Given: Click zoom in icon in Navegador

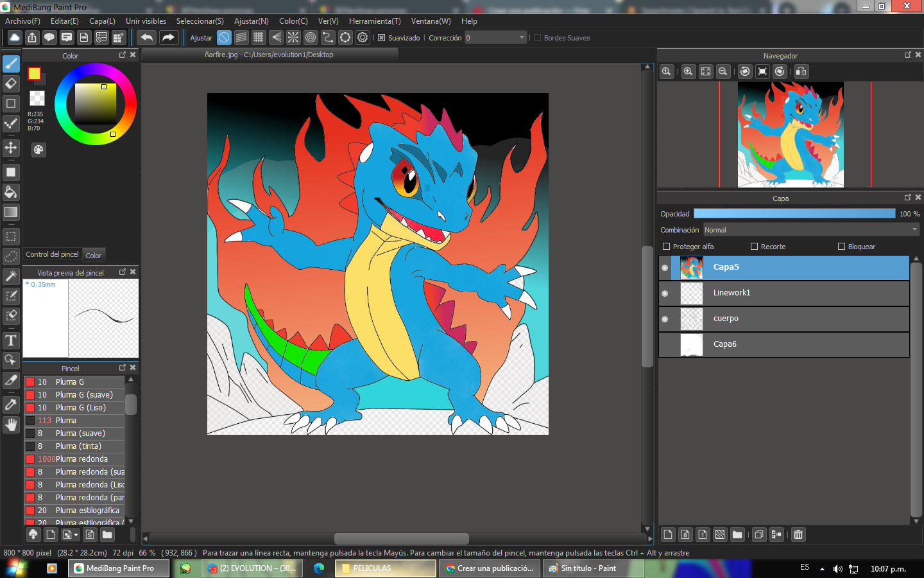Looking at the screenshot, I should (689, 71).
